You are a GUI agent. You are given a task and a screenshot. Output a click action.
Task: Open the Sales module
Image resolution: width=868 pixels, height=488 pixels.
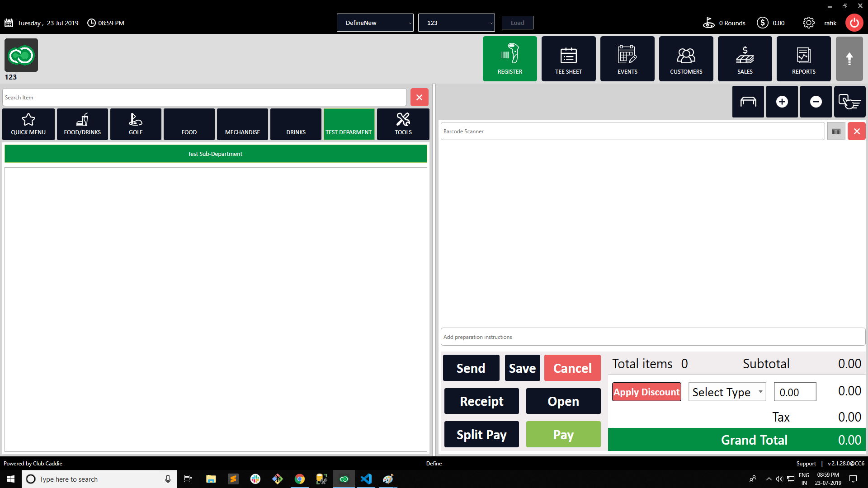coord(745,59)
